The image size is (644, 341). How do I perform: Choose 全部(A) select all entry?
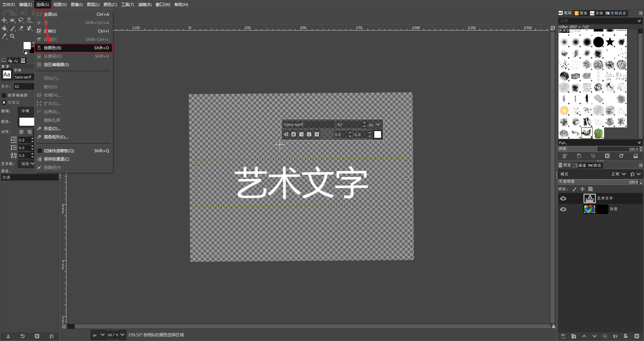coord(73,14)
